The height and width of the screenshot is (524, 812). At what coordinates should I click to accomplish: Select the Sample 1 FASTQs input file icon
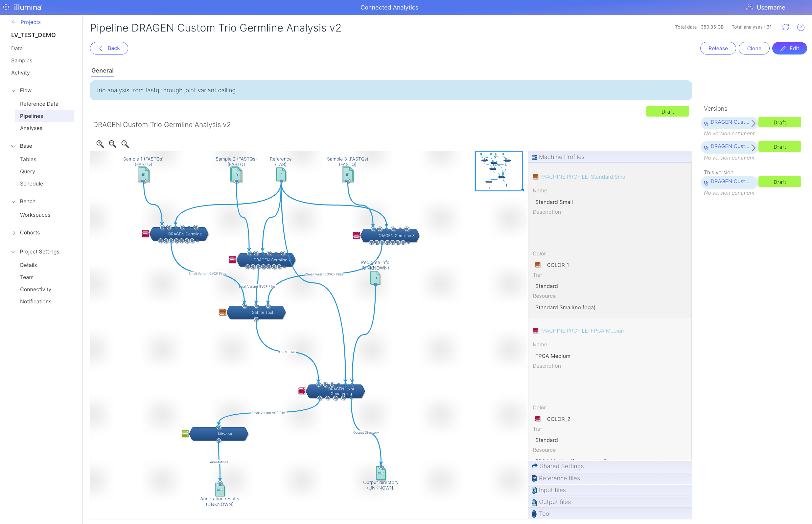(x=143, y=175)
